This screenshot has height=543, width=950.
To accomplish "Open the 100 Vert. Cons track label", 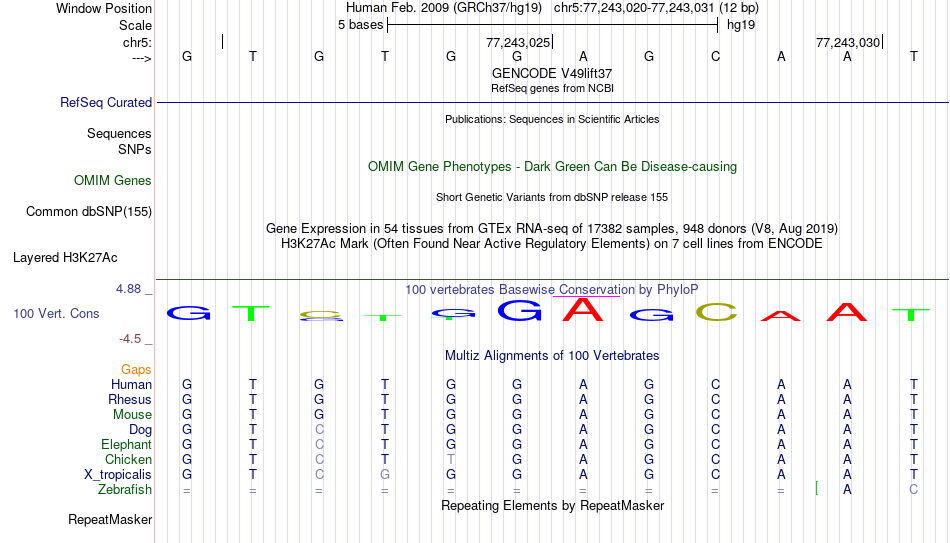I will pyautogui.click(x=56, y=313).
